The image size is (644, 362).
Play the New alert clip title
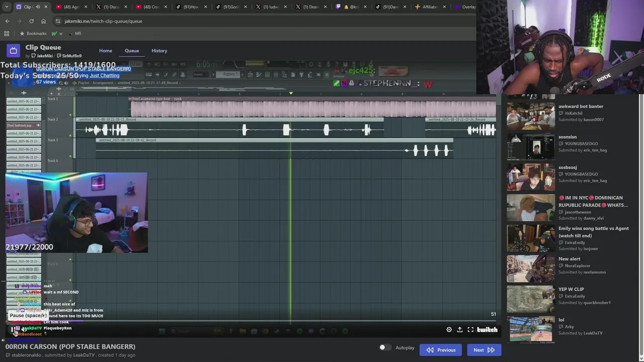569,259
